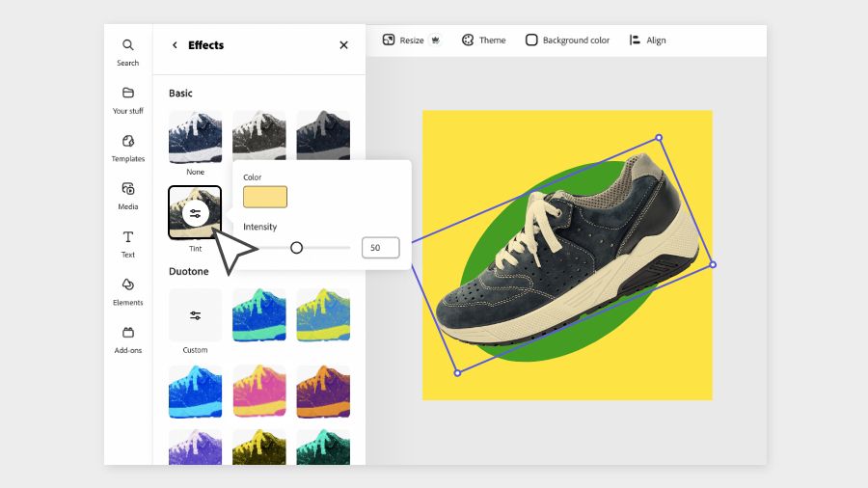Open the Custom duotone settings
Screen dimensions: 868x488
tap(196, 315)
